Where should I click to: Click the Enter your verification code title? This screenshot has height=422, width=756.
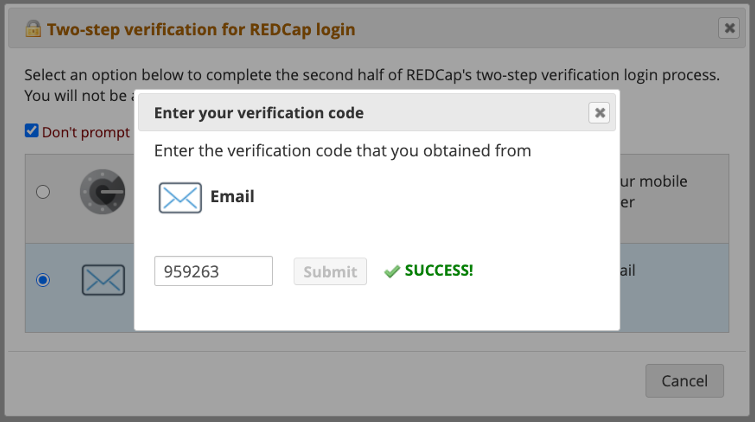(x=259, y=113)
